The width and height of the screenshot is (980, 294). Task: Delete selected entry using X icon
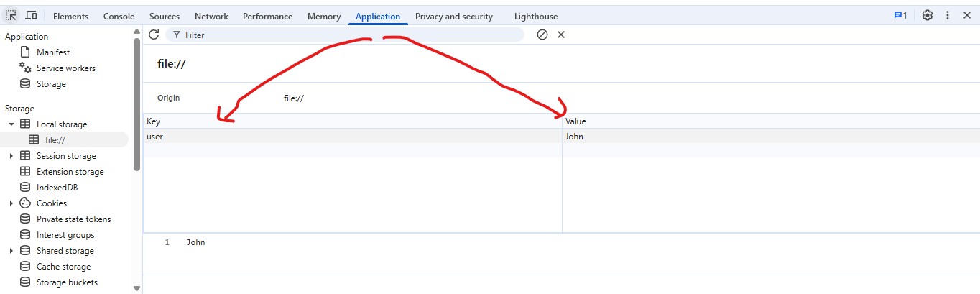pyautogui.click(x=561, y=35)
